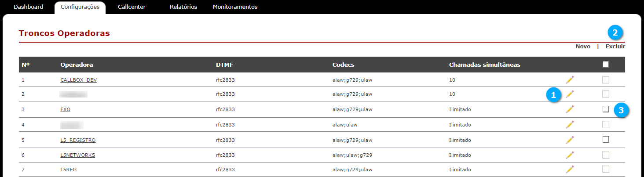Toggle the select-all checkbox in table header
Image resolution: width=644 pixels, height=177 pixels.
606,64
